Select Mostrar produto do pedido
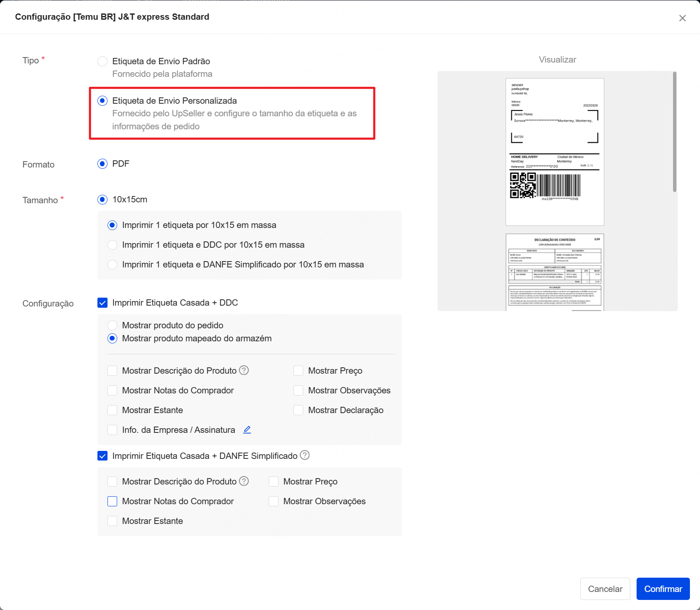 [113, 325]
